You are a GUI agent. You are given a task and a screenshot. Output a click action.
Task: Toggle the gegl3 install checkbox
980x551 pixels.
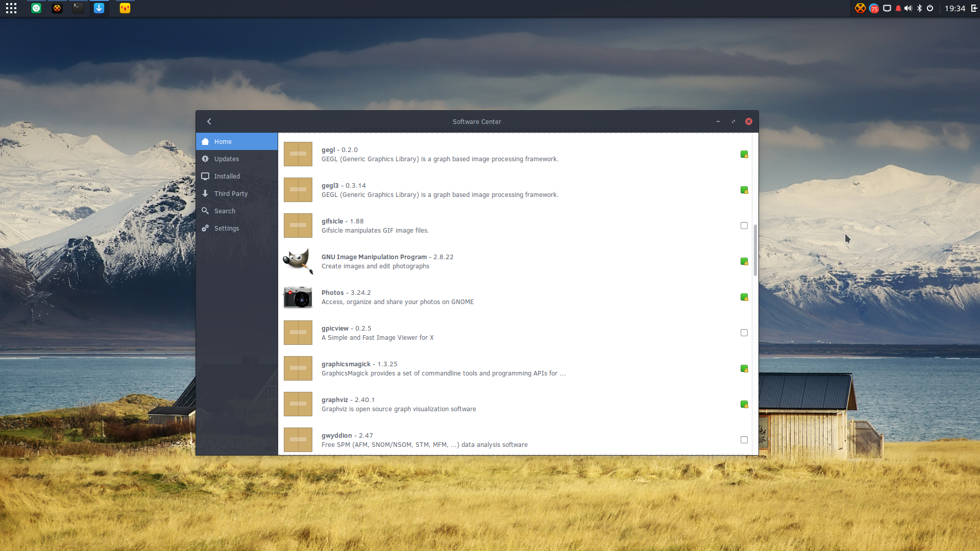(744, 190)
